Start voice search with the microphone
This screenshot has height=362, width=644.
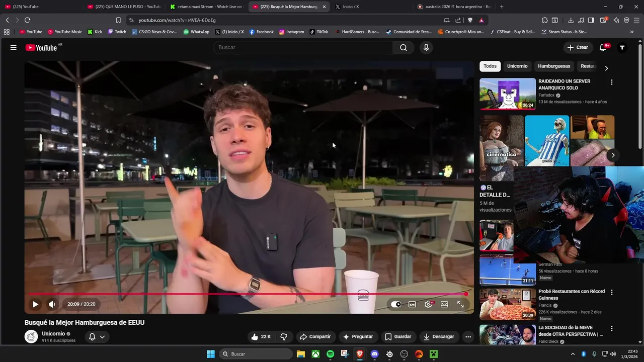tap(426, 47)
